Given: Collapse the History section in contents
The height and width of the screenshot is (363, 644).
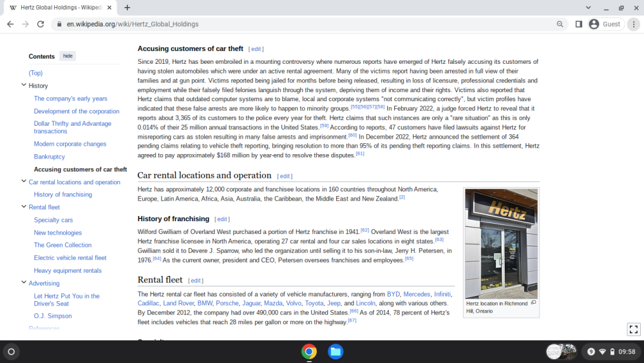Looking at the screenshot, I should [x=24, y=85].
